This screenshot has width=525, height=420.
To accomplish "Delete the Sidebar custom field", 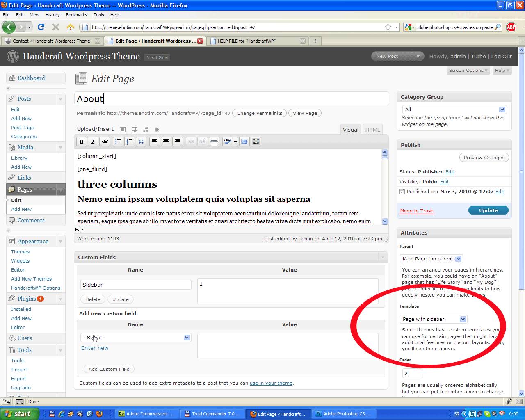I will pyautogui.click(x=93, y=299).
